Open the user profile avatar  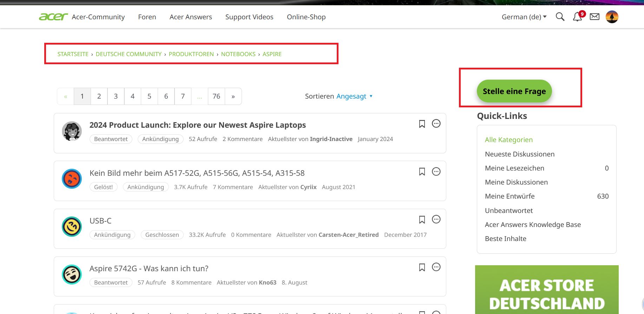coord(612,17)
